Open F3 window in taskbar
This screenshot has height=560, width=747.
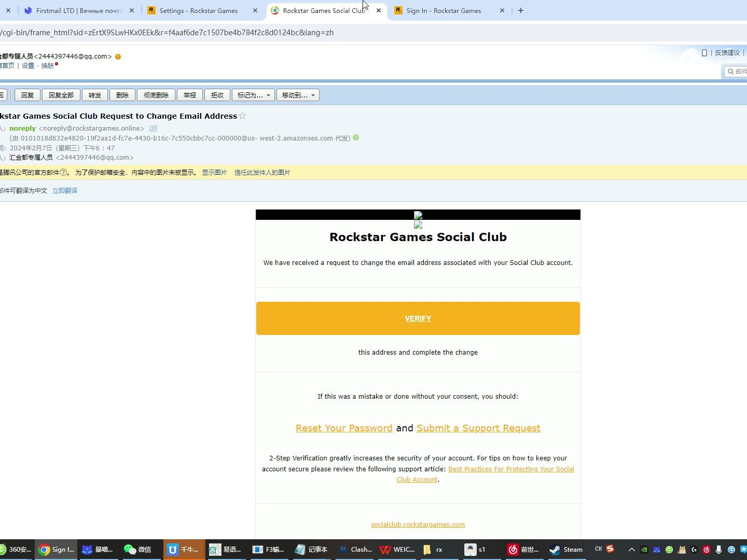coord(269,550)
